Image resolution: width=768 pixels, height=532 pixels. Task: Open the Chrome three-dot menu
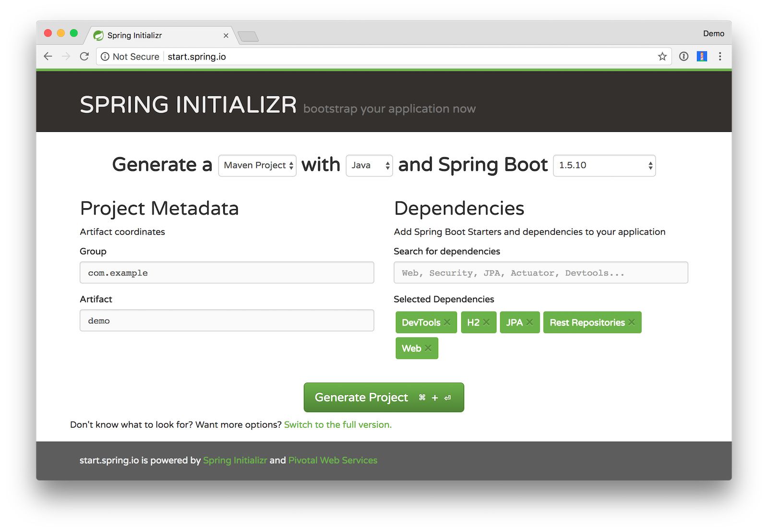click(x=720, y=57)
